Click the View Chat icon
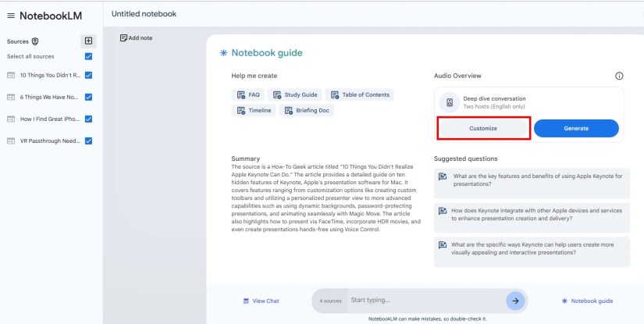The height and width of the screenshot is (324, 644). (246, 301)
